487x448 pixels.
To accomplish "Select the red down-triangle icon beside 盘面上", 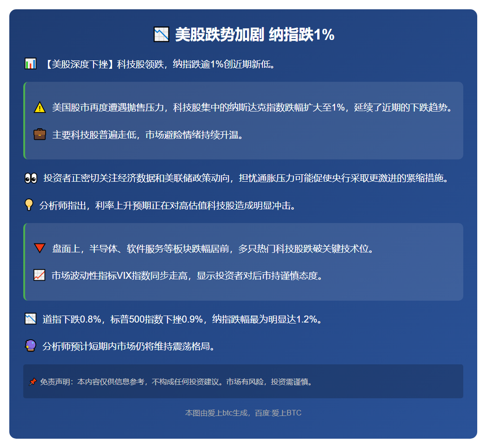I will click(40, 248).
